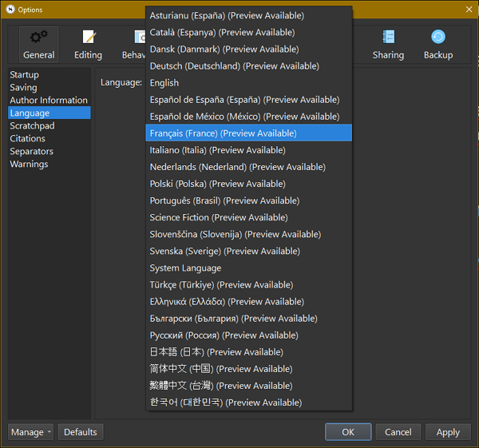The image size is (479, 448).
Task: Choose 한국어 (대한민국) language option
Action: click(248, 402)
